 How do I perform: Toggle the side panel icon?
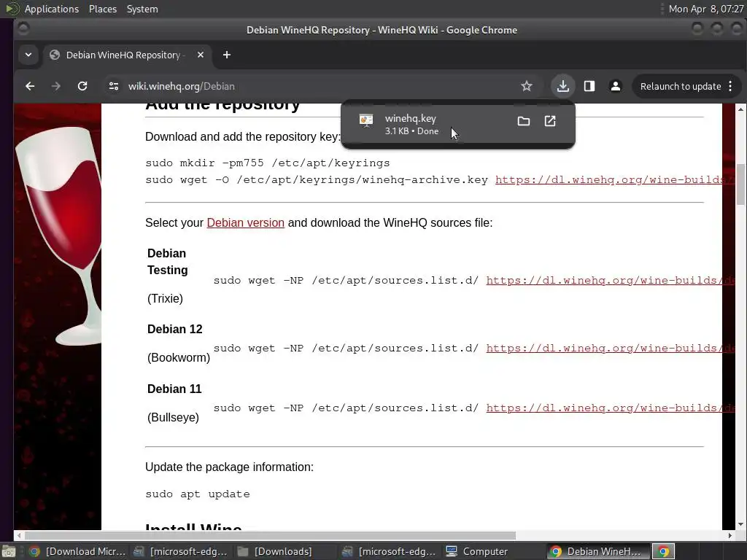pyautogui.click(x=589, y=86)
